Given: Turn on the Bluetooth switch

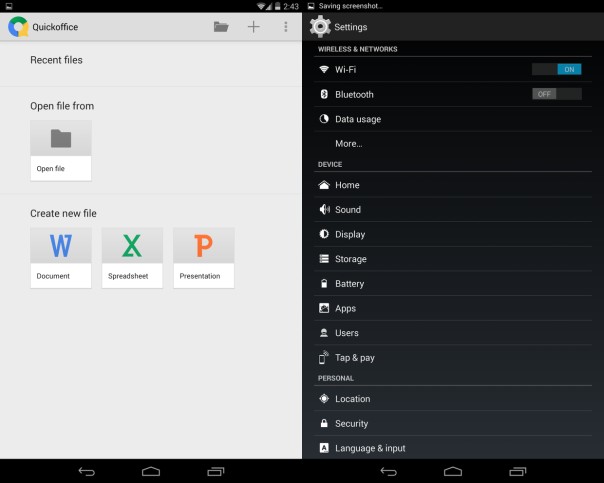Looking at the screenshot, I should pyautogui.click(x=556, y=94).
